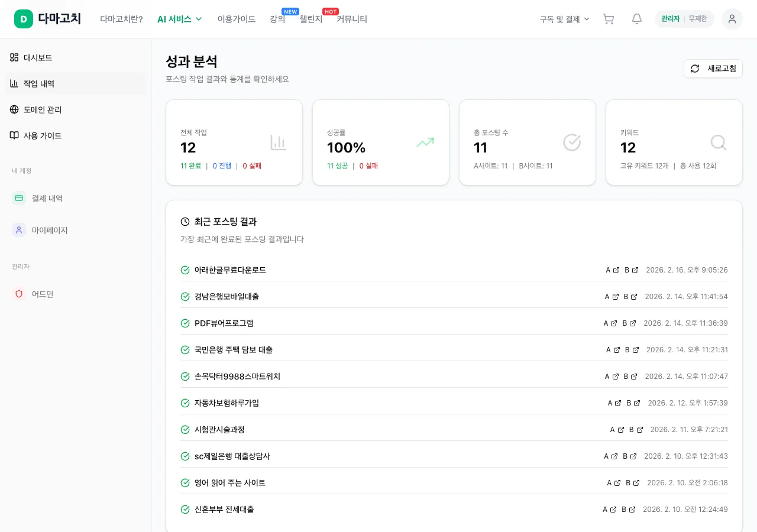Click the 최근 포스팅 결과 heading
The height and width of the screenshot is (532, 757).
(225, 222)
